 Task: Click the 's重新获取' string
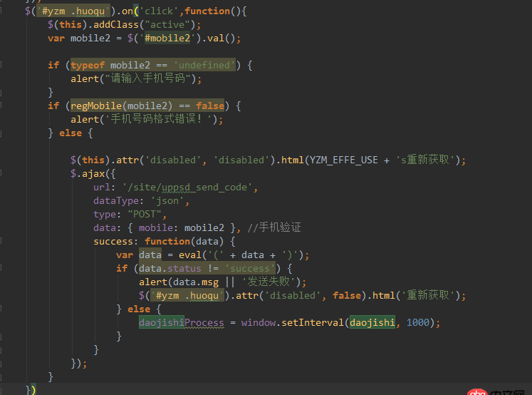(425, 160)
